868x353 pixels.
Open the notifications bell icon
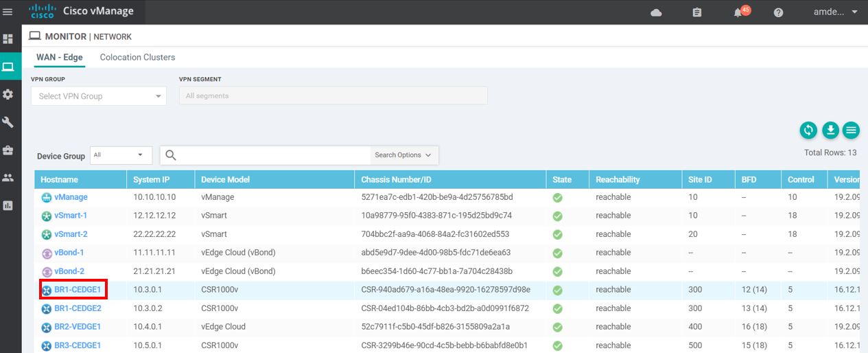point(738,12)
